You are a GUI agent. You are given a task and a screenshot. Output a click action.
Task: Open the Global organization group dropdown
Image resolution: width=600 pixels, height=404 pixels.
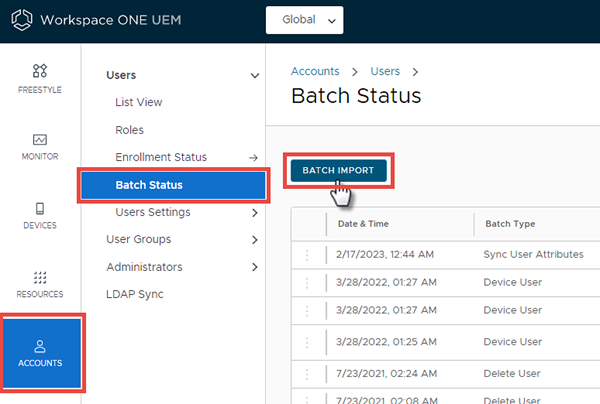[305, 20]
